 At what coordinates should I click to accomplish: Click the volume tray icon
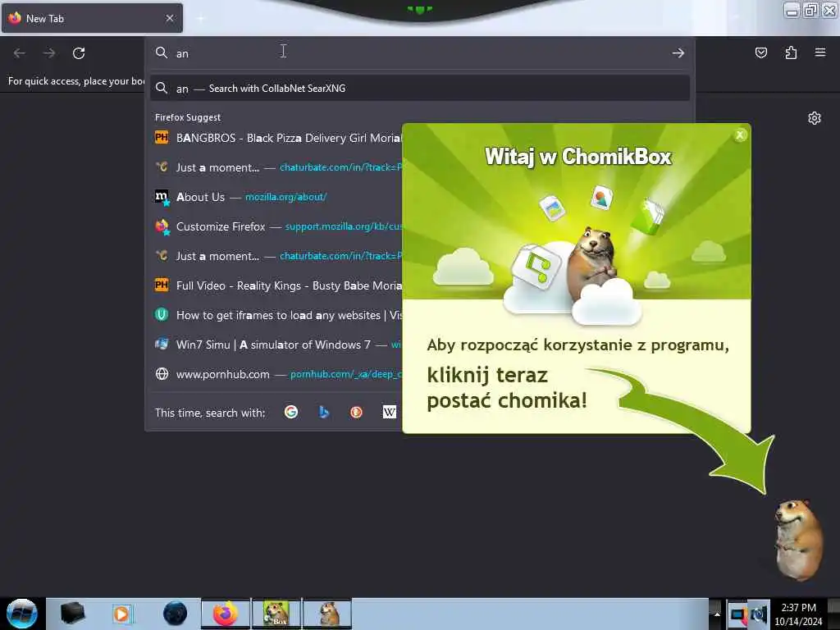pos(759,614)
